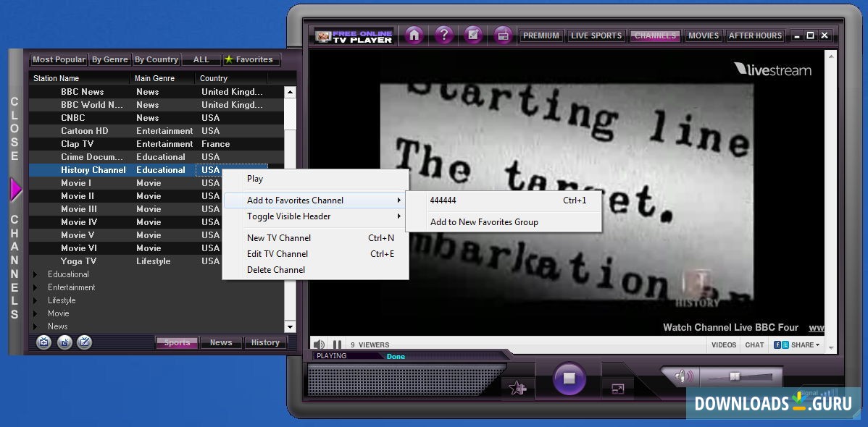868x427 pixels.
Task: Mute audio with the speaker icon
Action: point(319,344)
